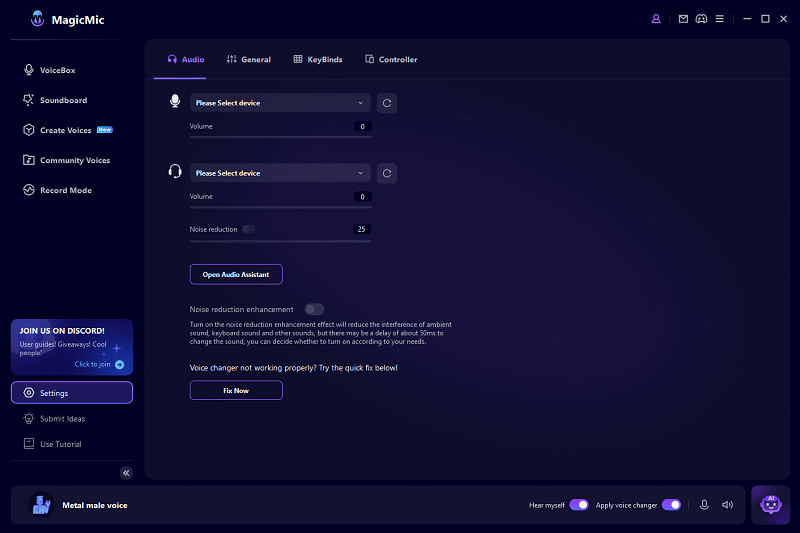Toggle the Hear myself switch

click(x=579, y=505)
